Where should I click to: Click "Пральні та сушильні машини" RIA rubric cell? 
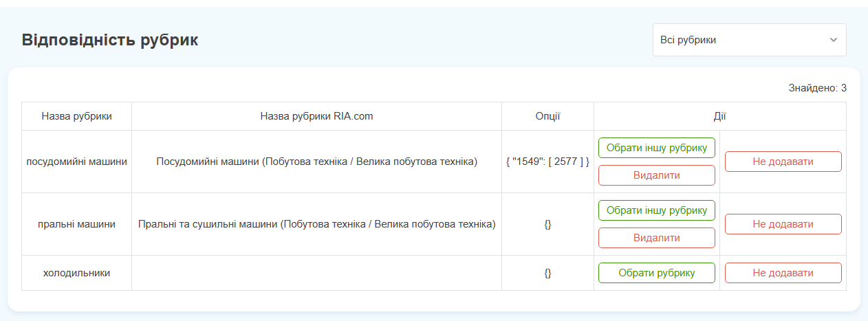(x=316, y=224)
